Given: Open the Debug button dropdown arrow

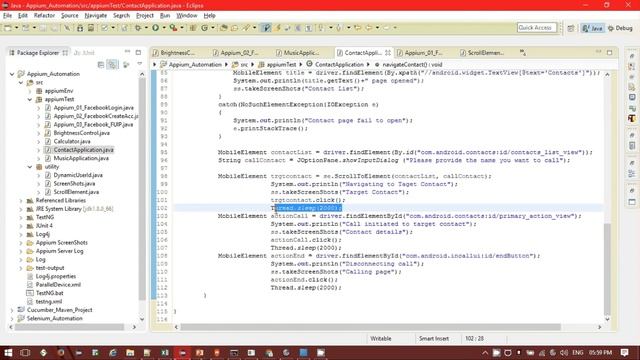Looking at the screenshot, I should coord(146,28).
